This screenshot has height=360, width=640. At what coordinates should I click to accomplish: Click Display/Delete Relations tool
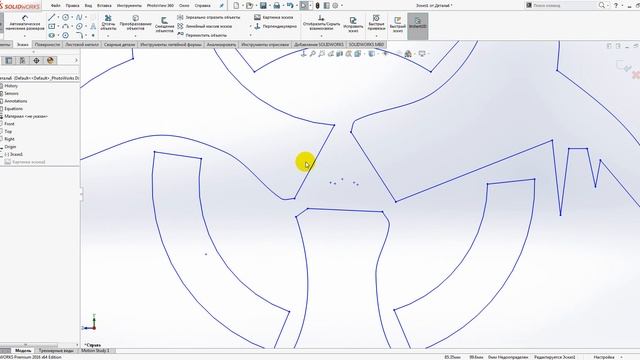coord(321,23)
